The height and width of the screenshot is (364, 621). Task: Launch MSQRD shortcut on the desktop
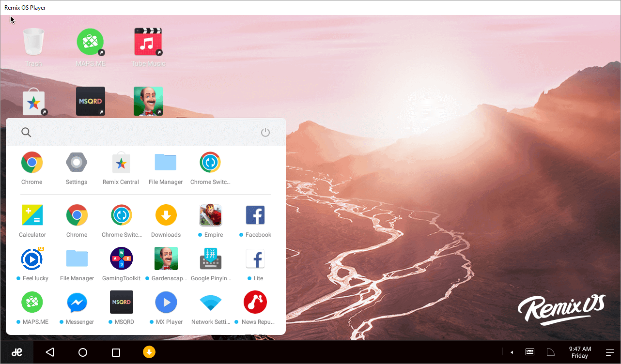point(91,101)
